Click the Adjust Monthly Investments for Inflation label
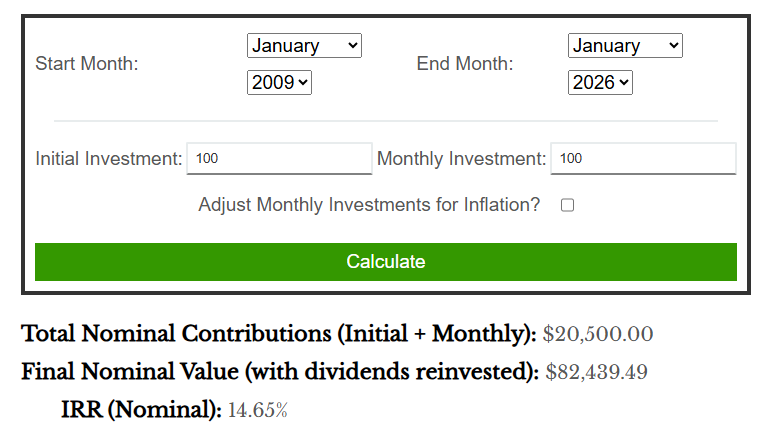Image resolution: width=771 pixels, height=425 pixels. 369,205
